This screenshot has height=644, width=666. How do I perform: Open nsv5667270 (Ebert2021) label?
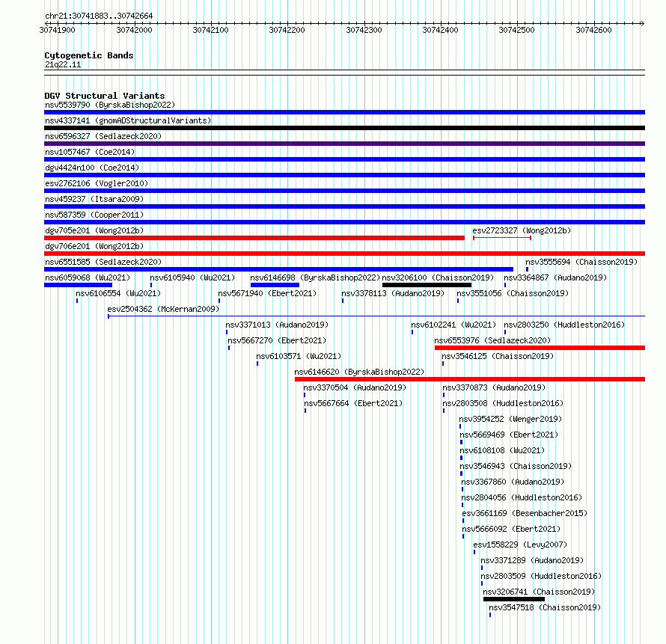click(x=277, y=340)
